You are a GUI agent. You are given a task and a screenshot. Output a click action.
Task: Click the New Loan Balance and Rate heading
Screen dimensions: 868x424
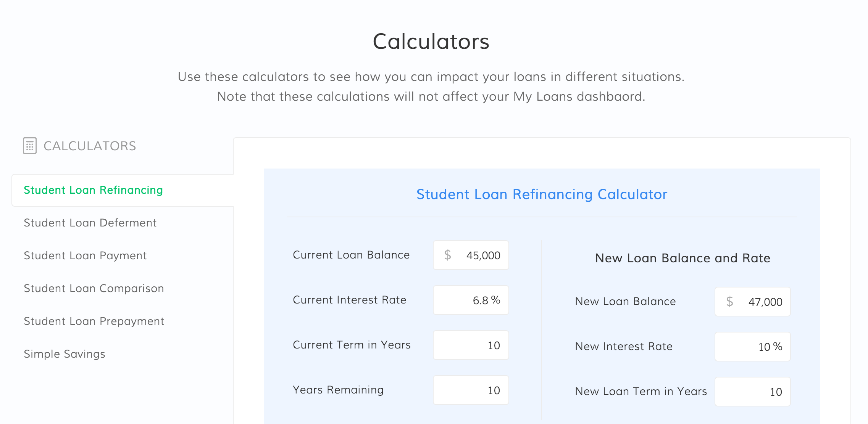click(x=682, y=258)
